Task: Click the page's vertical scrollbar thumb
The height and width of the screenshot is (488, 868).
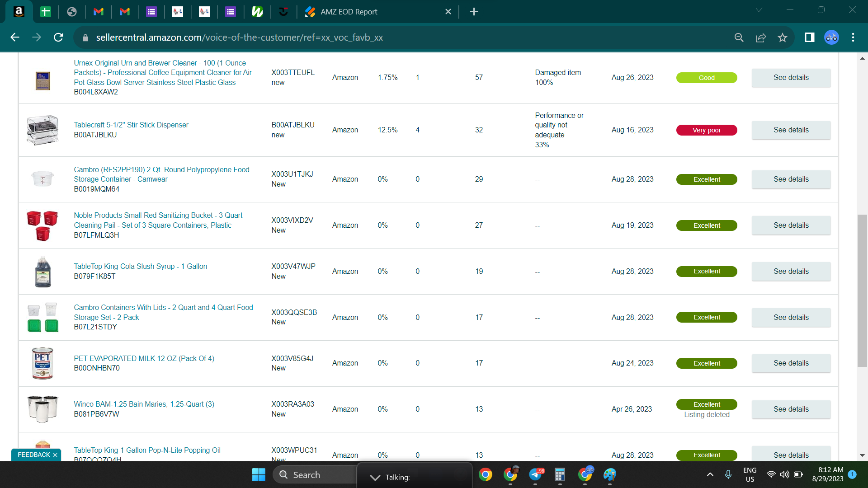Action: pos(862,291)
